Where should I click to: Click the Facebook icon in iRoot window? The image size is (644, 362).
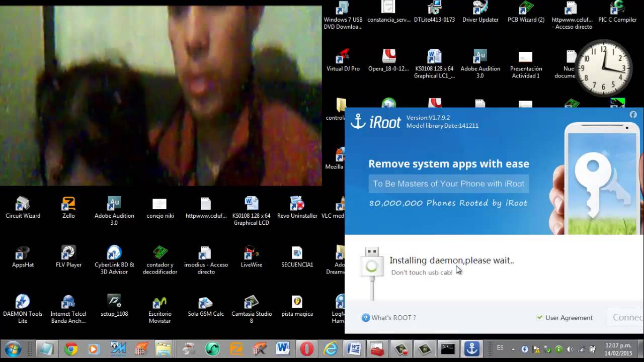coord(633,115)
